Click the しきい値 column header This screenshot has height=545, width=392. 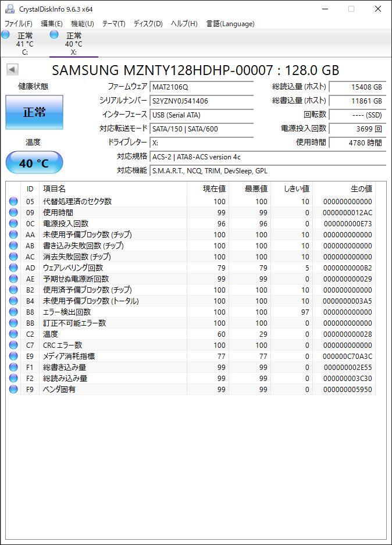[x=291, y=188]
